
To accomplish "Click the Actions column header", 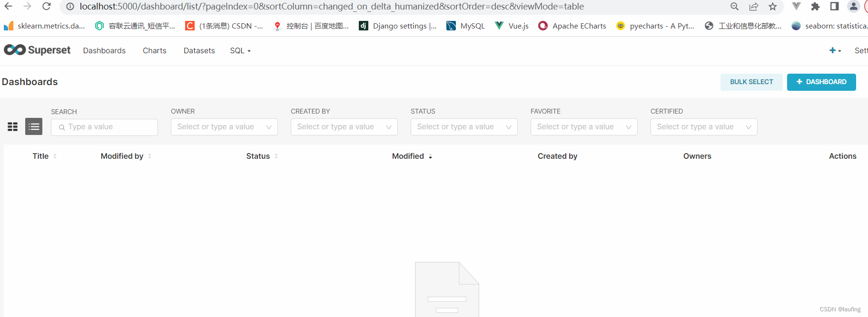I will click(842, 156).
